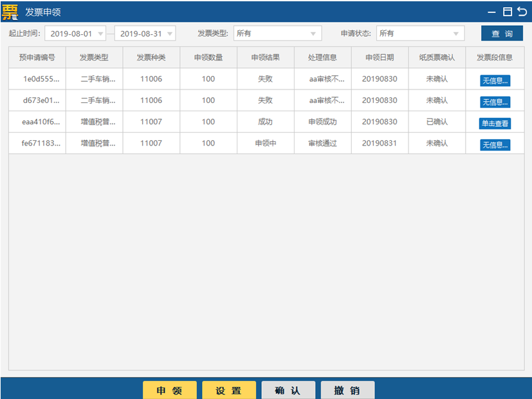
Task: Click the return arrow icon in title bar
Action: 522,12
